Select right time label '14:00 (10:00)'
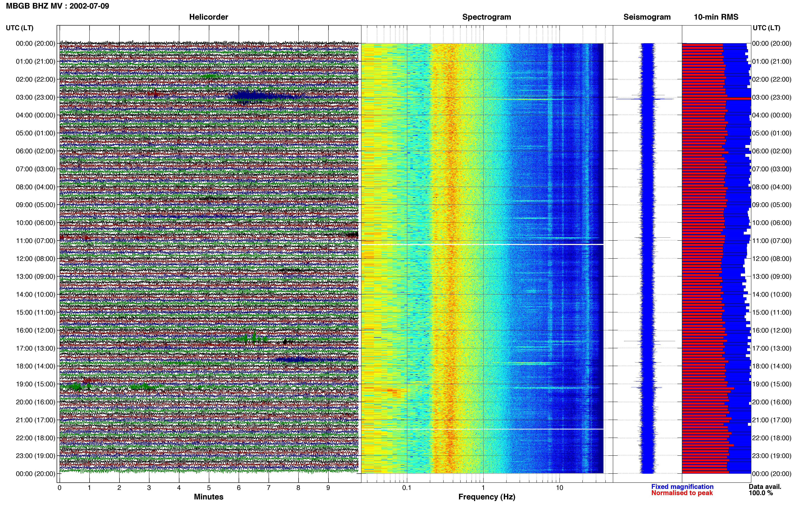Image resolution: width=812 pixels, height=508 pixels. click(772, 294)
